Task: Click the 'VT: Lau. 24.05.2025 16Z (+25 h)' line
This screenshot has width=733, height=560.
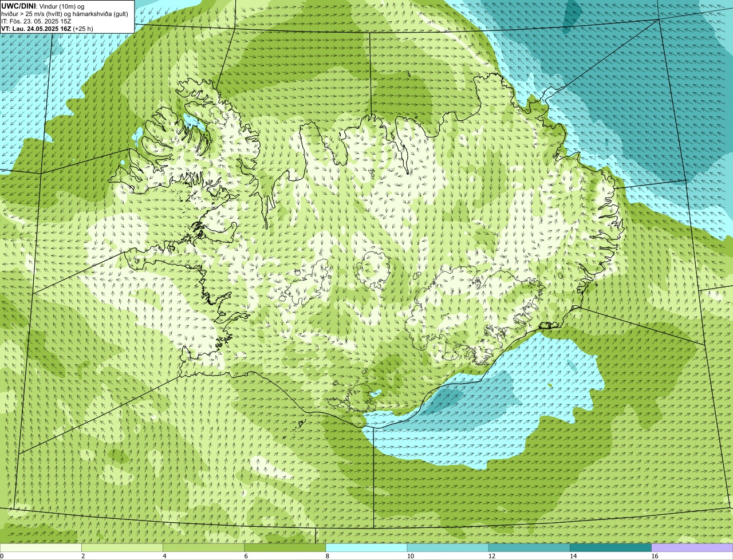Action: (47, 29)
